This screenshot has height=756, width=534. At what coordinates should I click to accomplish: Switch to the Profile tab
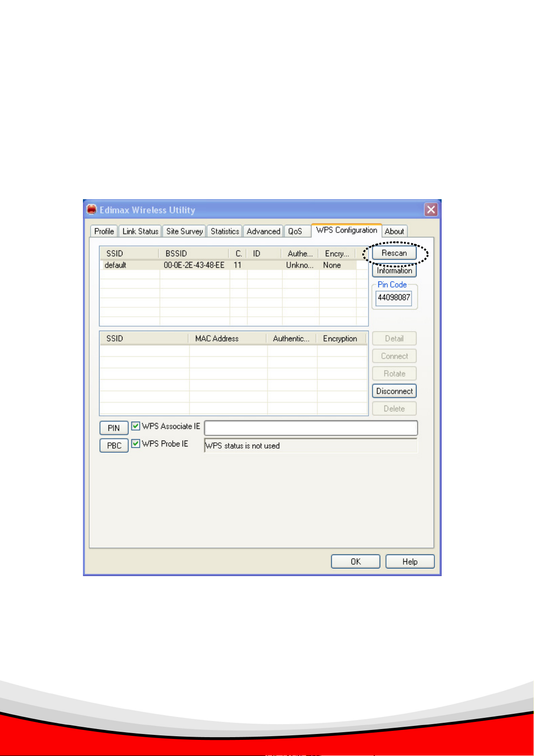pos(104,231)
